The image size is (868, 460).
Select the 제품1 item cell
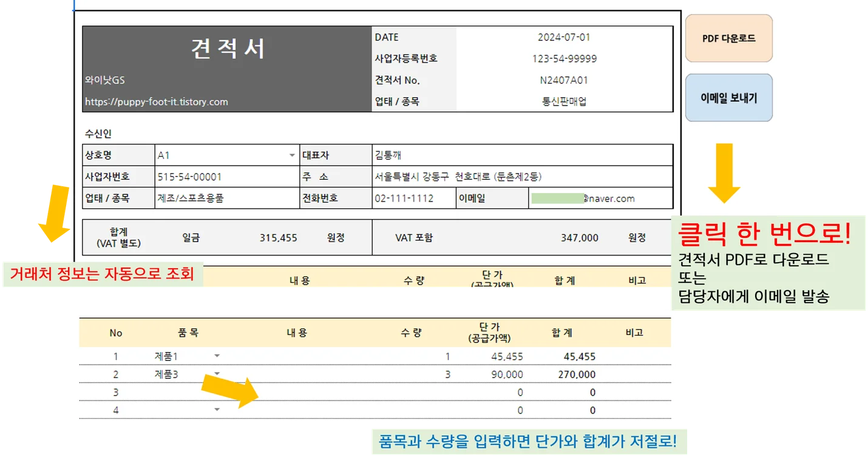click(x=166, y=356)
